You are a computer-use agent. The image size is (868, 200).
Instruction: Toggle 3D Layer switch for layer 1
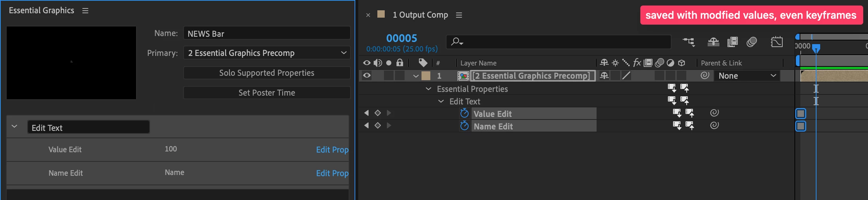682,75
